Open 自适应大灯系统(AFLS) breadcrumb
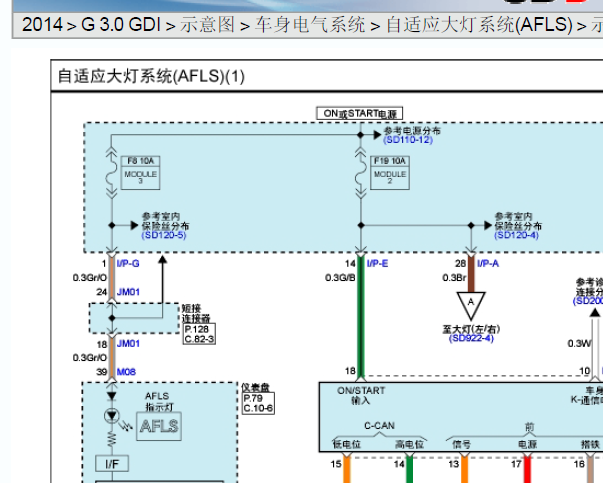 tap(479, 25)
